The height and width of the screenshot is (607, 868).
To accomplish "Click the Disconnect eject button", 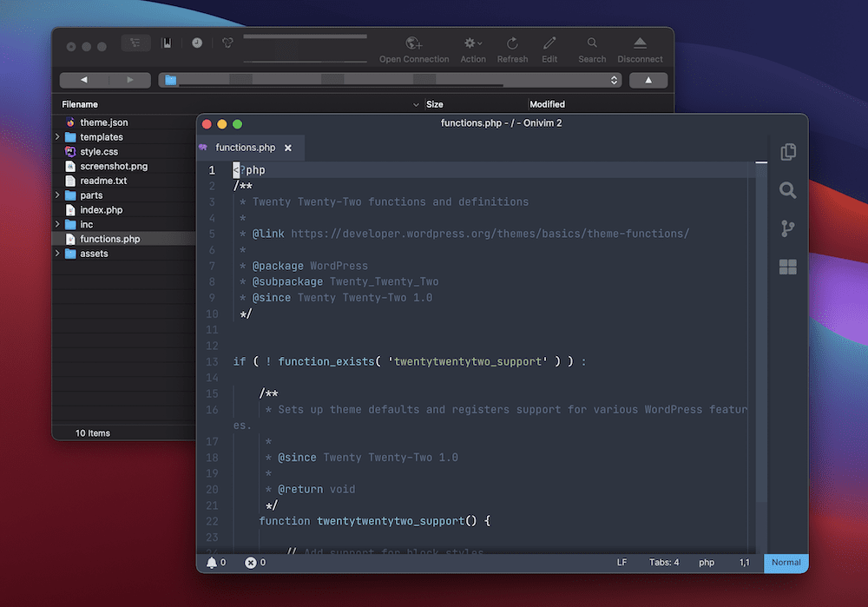I will click(x=640, y=49).
